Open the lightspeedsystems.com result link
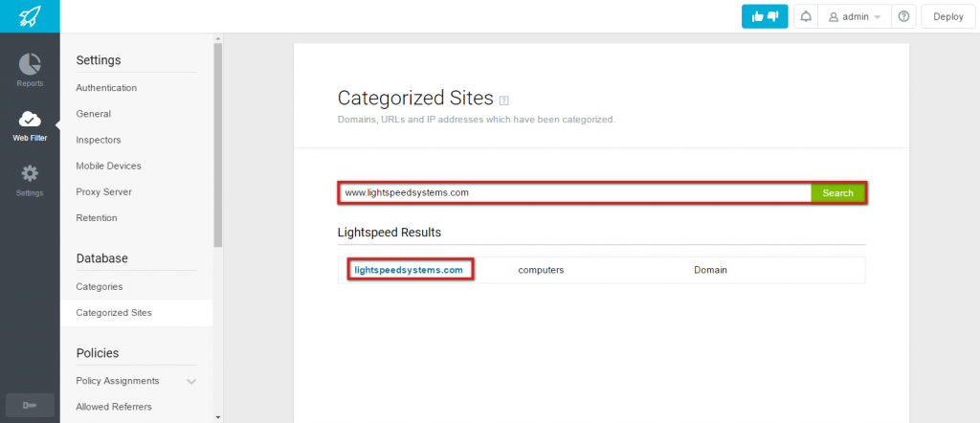The width and height of the screenshot is (980, 423). coord(409,270)
